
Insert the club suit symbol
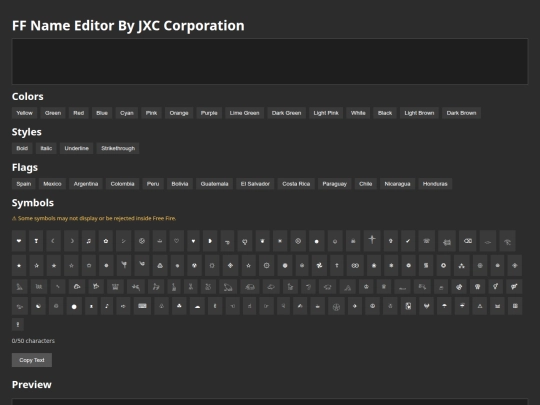(179, 306)
